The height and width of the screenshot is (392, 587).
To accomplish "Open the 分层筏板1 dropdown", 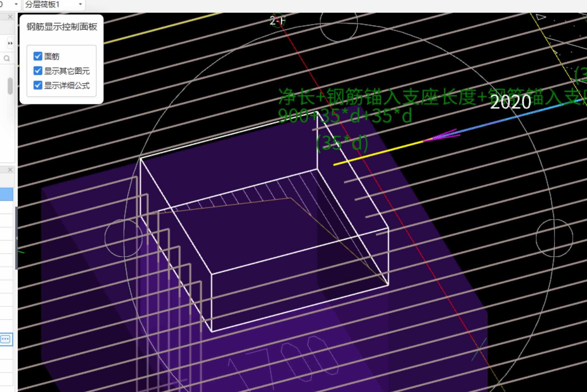I will [54, 4].
